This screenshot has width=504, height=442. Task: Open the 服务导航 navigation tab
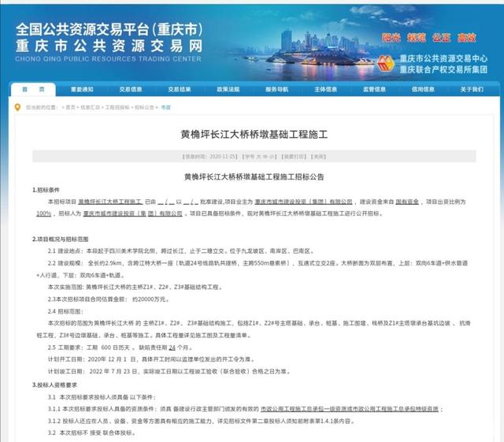tap(276, 90)
